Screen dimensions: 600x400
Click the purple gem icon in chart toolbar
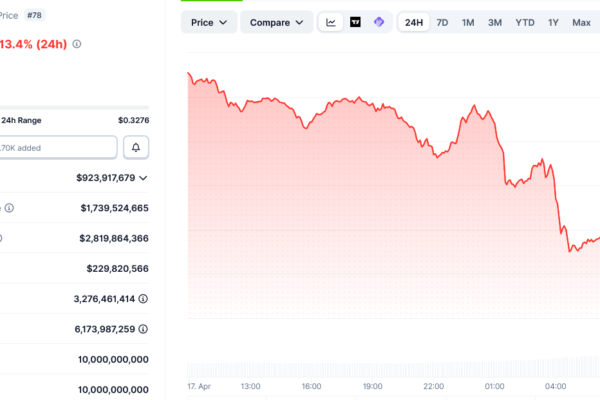coord(379,22)
